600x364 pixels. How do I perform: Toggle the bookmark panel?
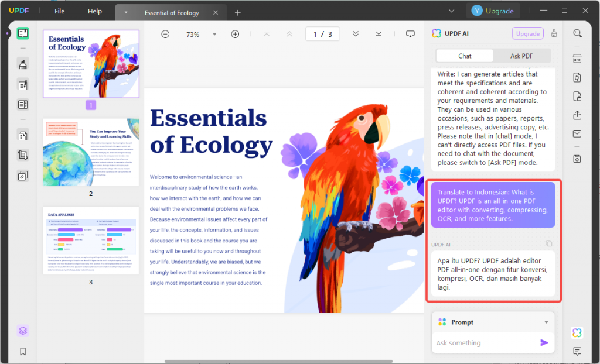click(x=23, y=352)
